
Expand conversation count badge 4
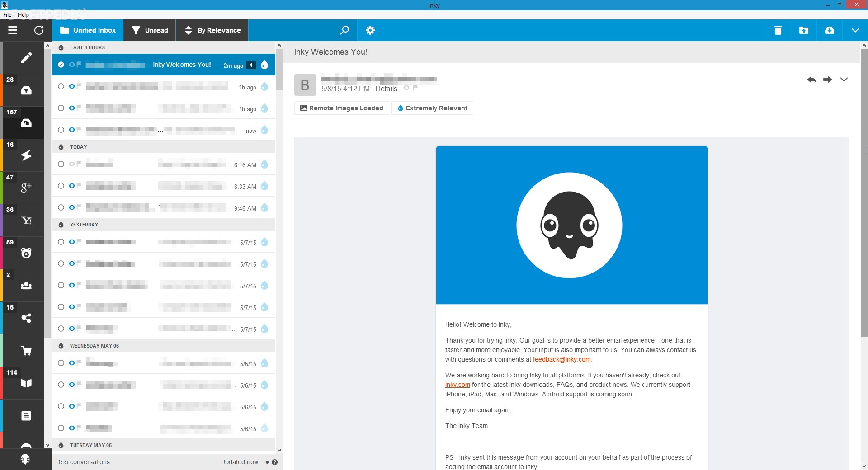251,65
